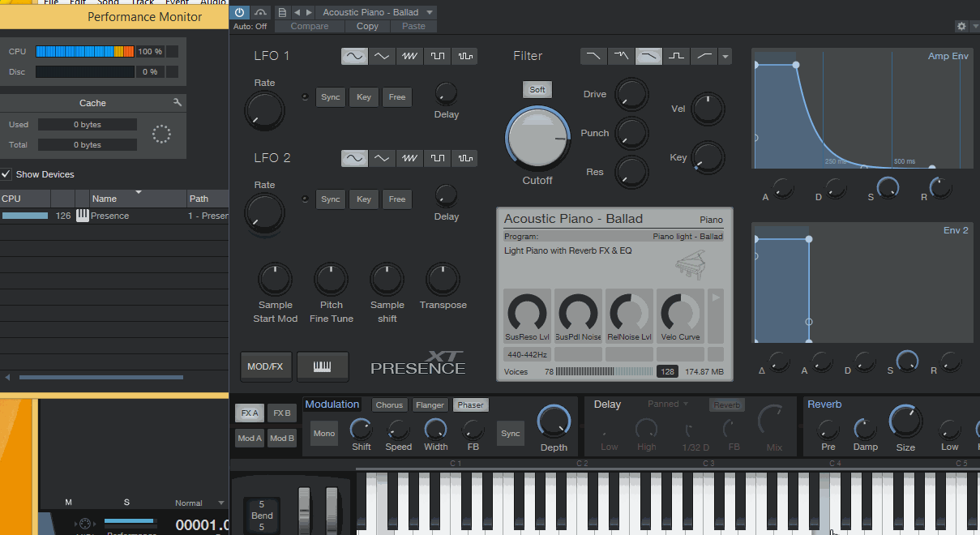Image resolution: width=980 pixels, height=535 pixels.
Task: Toggle LFO 1 Free
Action: [x=397, y=97]
